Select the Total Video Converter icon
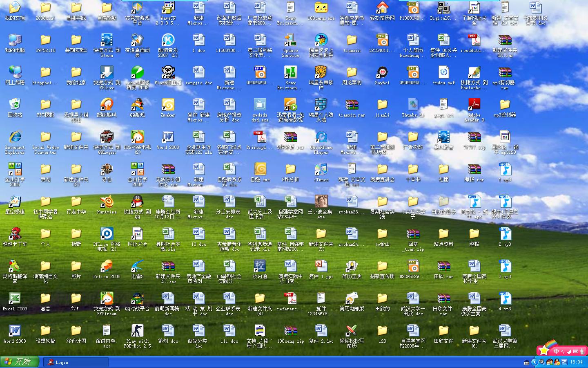The width and height of the screenshot is (588, 368). (x=45, y=142)
